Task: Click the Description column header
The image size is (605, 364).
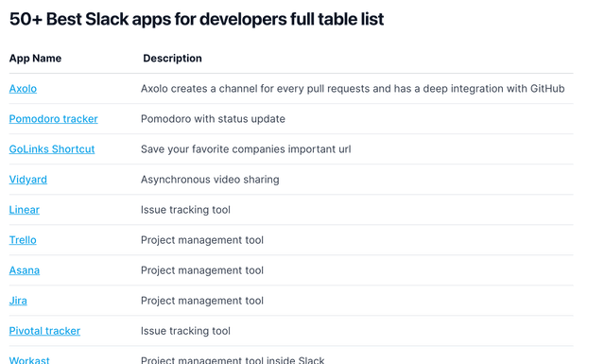Action: (x=172, y=59)
